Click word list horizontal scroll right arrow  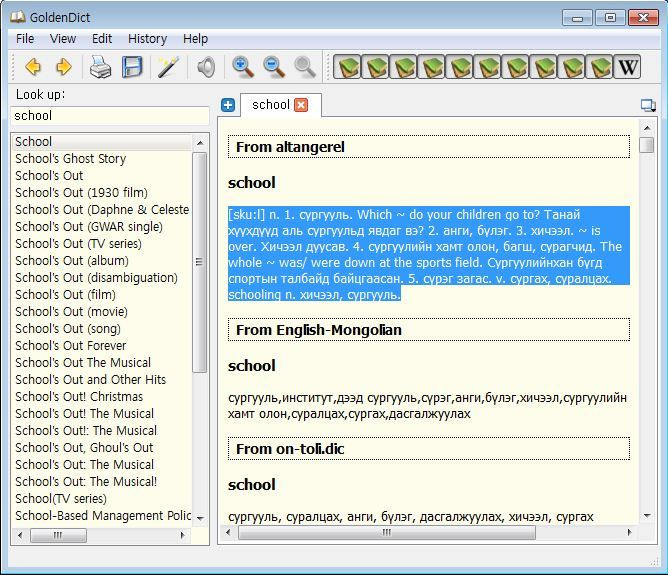[x=183, y=535]
